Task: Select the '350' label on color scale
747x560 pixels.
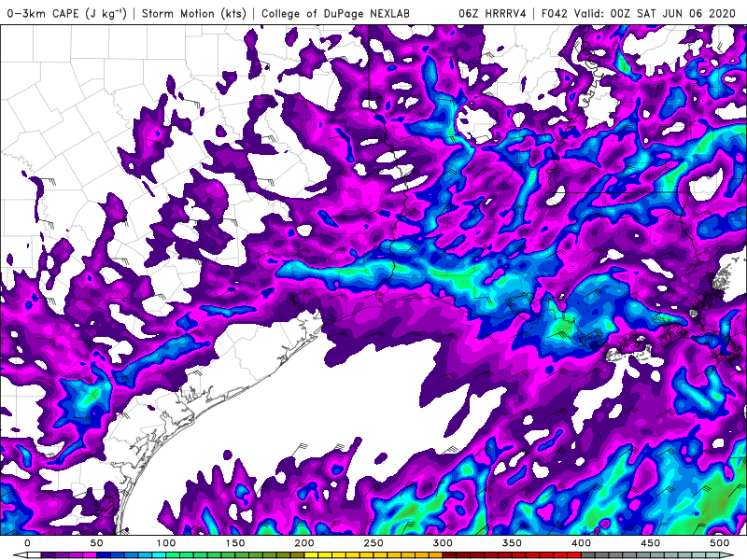Action: 512,543
